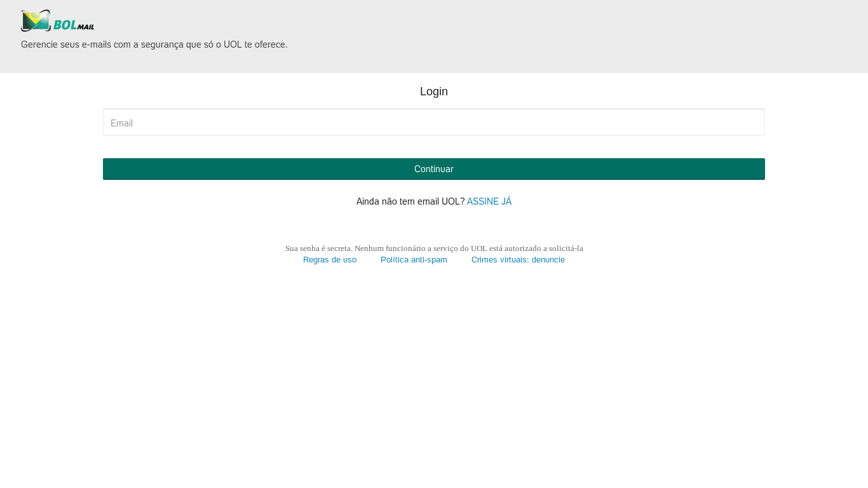Focus the Email input field
This screenshot has height=488, width=868.
[434, 123]
